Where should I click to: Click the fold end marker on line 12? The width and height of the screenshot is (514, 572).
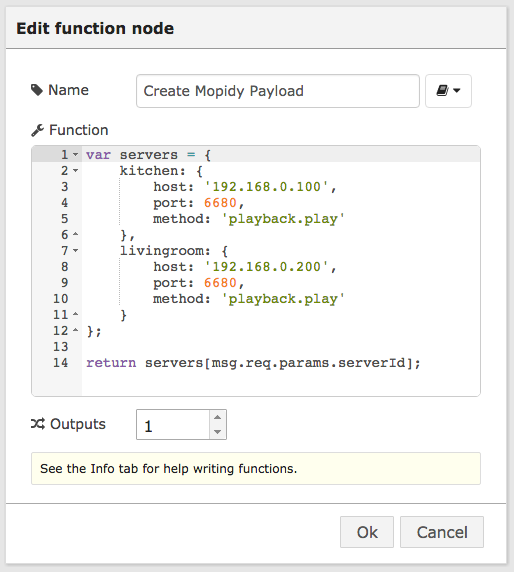click(76, 330)
